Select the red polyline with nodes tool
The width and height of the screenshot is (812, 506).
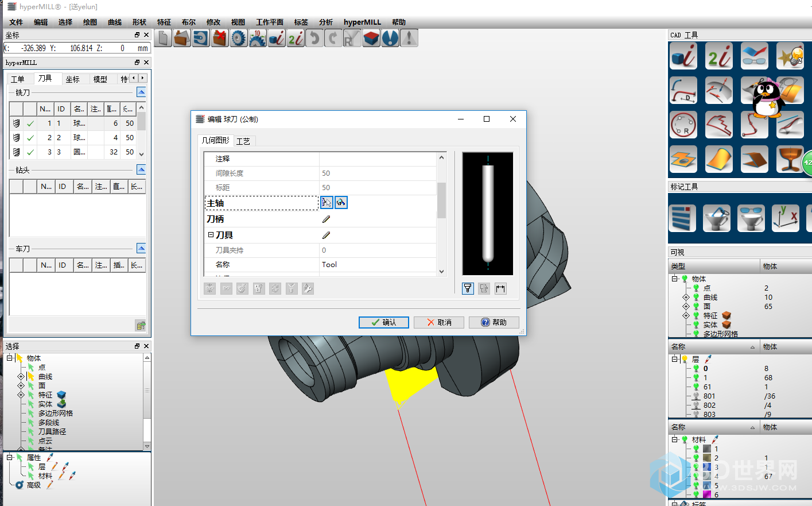[755, 125]
